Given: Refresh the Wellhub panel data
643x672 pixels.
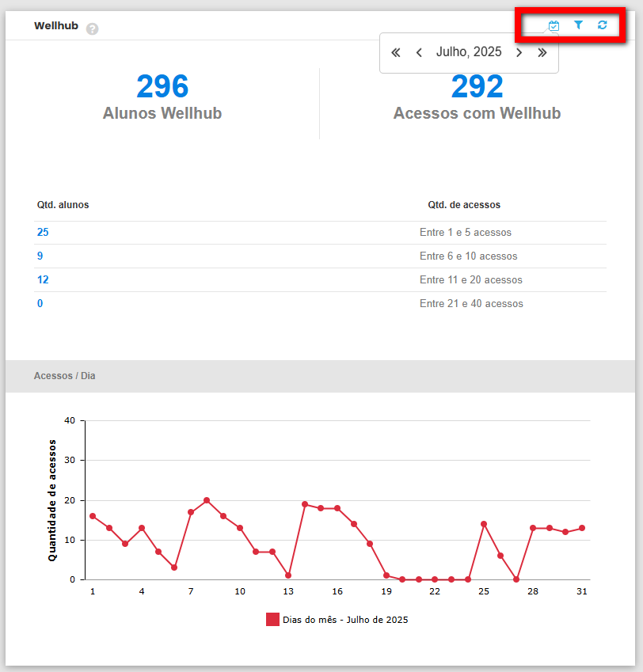Looking at the screenshot, I should 603,25.
